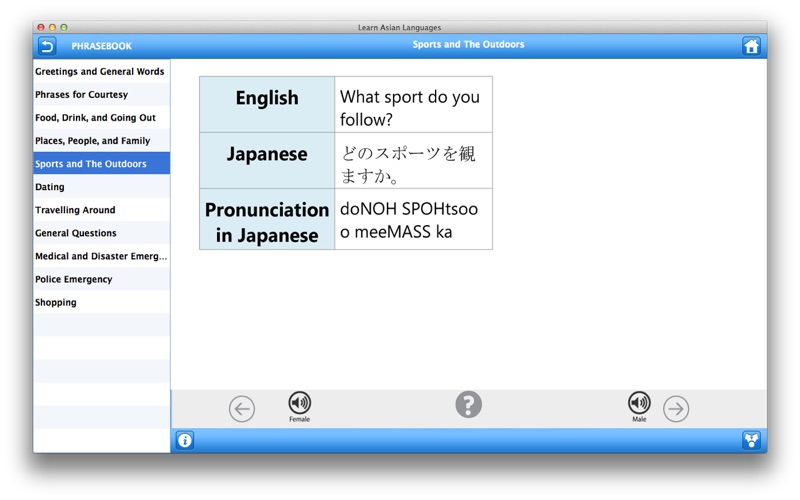Open the Police Emergency category
Viewport: 800px width, 500px height.
[102, 279]
